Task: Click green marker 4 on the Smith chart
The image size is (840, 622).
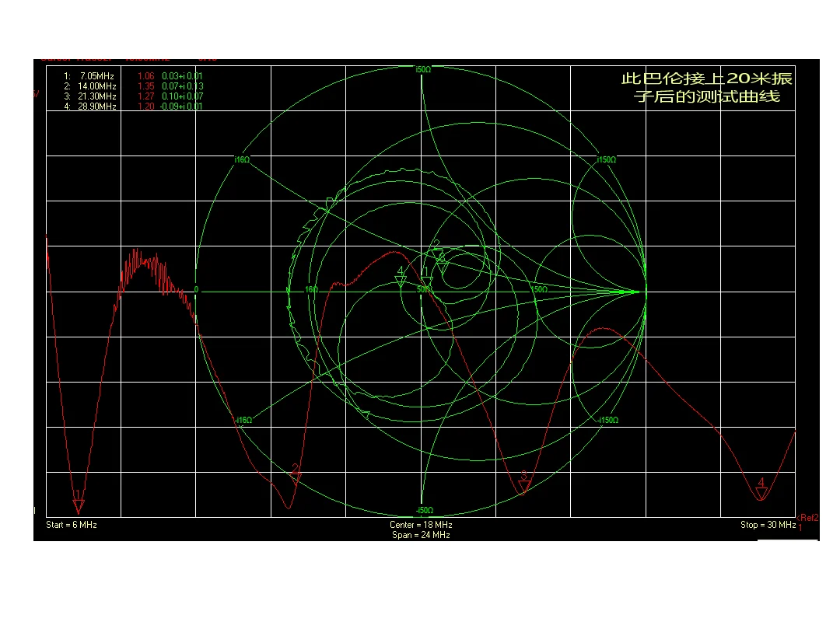Action: (401, 281)
